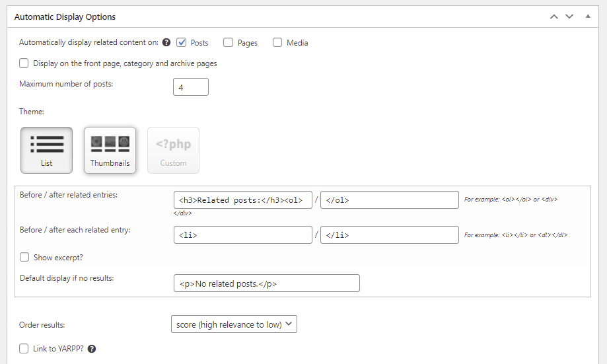Click the before each entry <li> field

pyautogui.click(x=242, y=235)
